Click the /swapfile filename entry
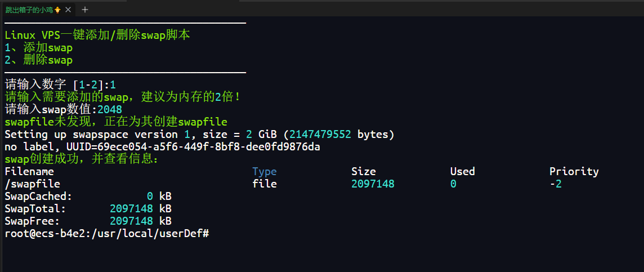The image size is (644, 272). click(x=32, y=184)
